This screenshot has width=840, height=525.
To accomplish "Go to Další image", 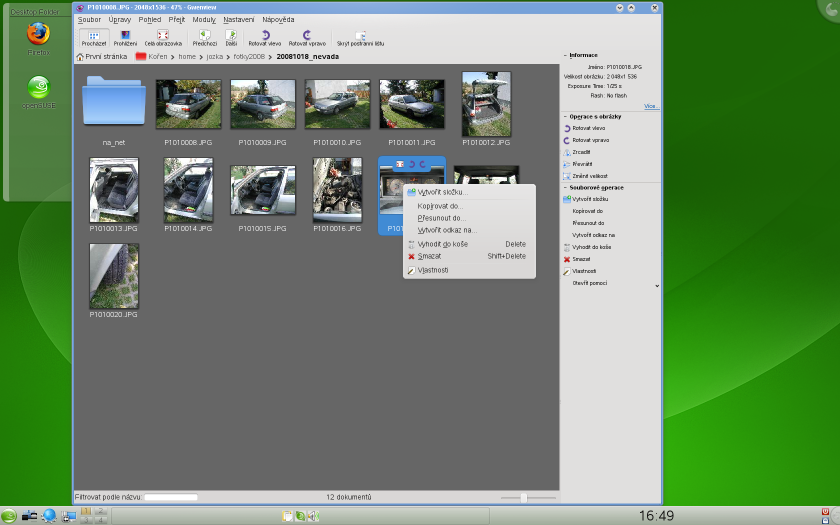I will click(x=231, y=38).
